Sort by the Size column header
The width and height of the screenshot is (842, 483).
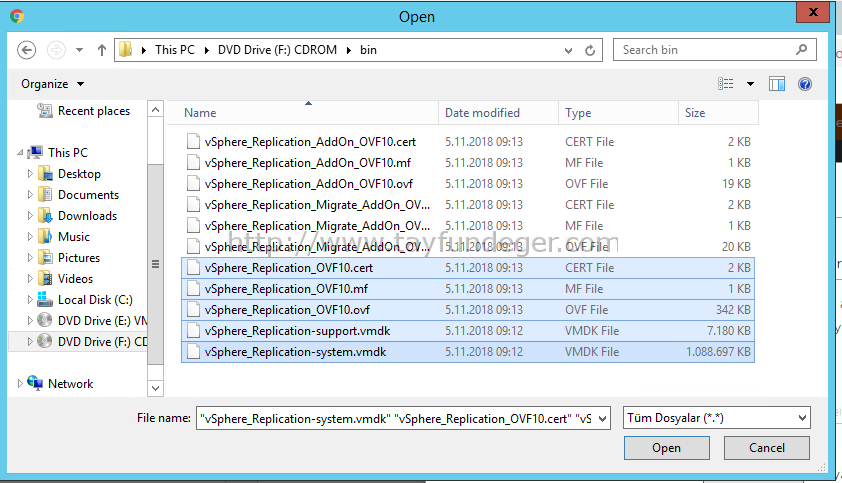point(718,113)
